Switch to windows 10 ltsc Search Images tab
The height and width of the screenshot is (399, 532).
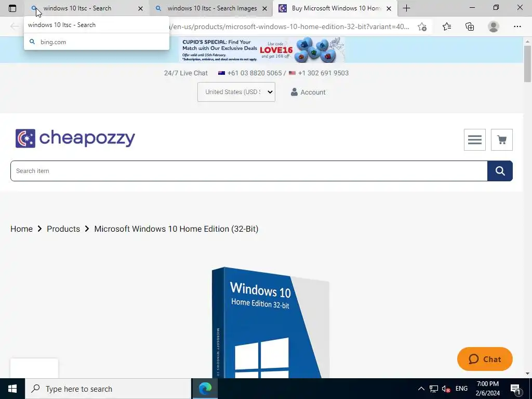coord(212,8)
